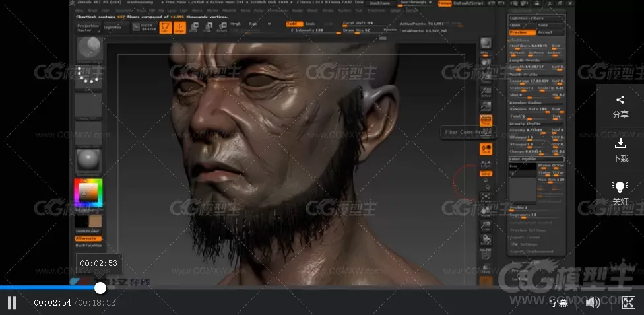
Task: Toggle fullscreen mode in video player
Action: click(x=629, y=302)
